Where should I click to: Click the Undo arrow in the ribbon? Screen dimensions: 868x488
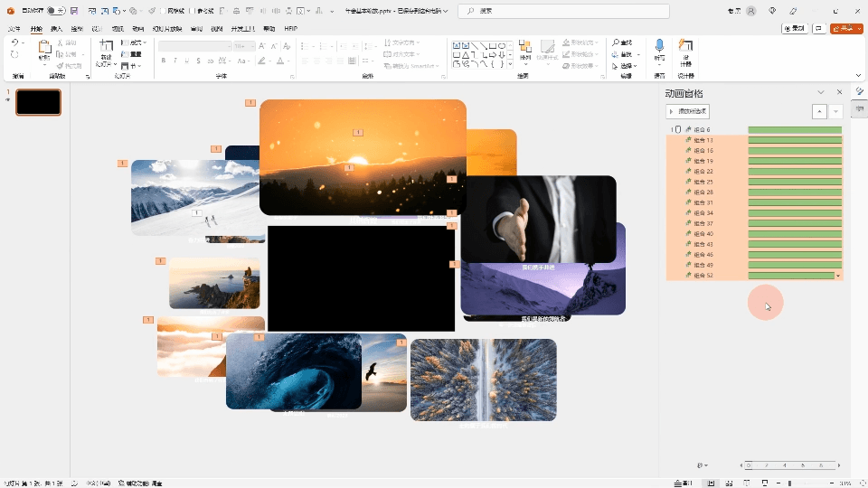[14, 43]
